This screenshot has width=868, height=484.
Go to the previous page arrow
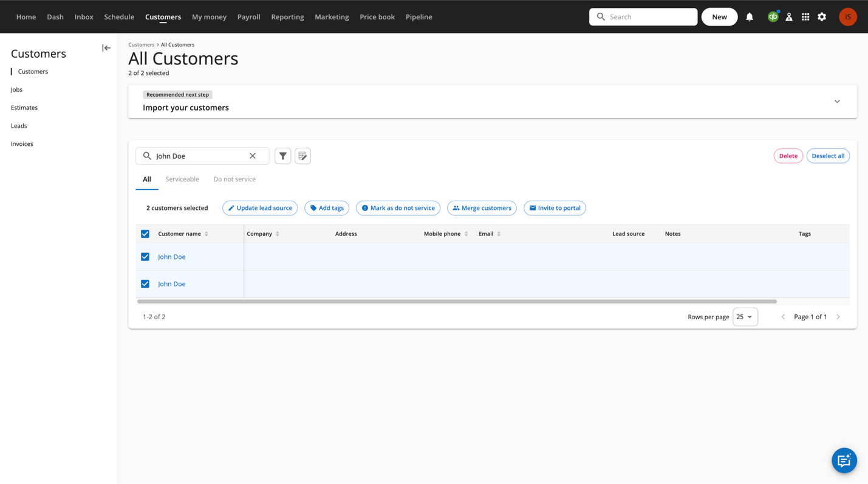click(783, 317)
